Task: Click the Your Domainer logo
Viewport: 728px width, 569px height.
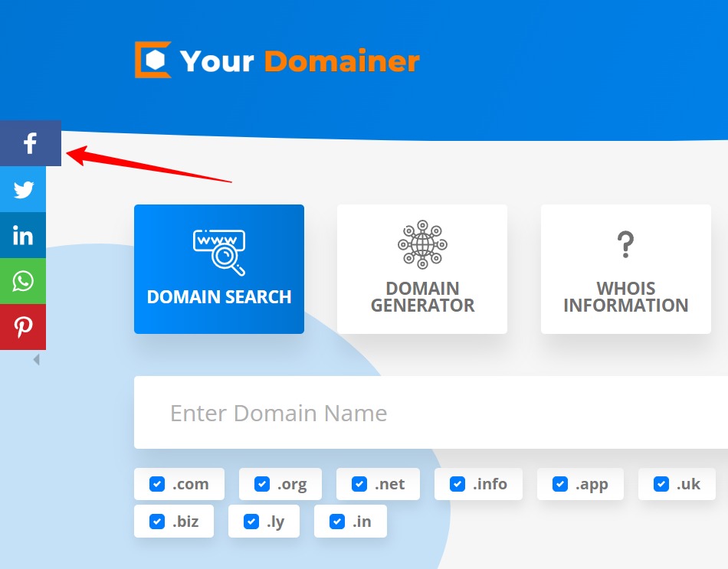Action: coord(277,60)
